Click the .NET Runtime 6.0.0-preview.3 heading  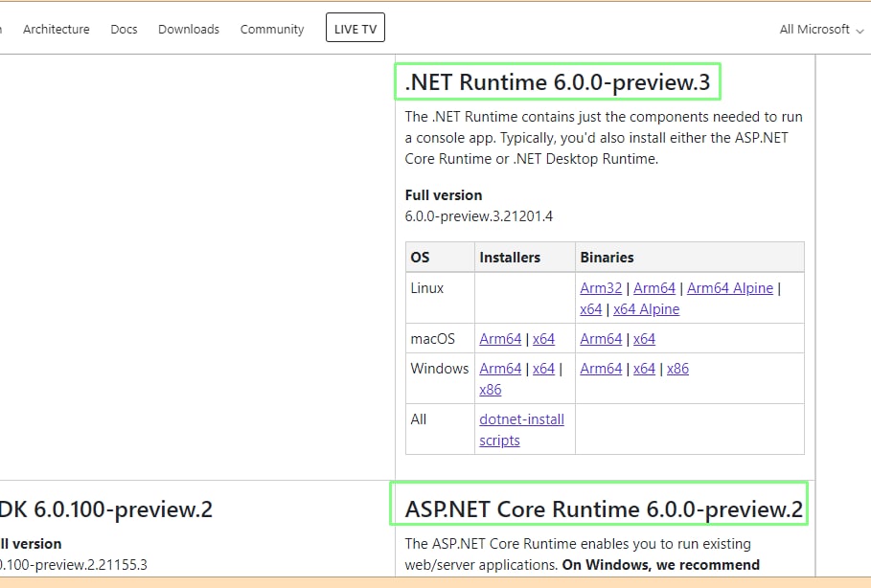(x=558, y=82)
